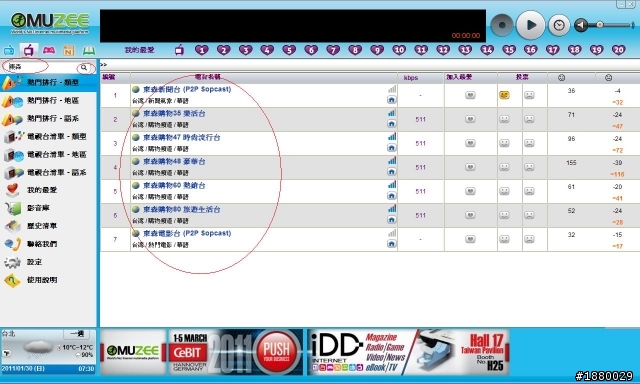The width and height of the screenshot is (640, 384).
Task: Open 影音庫 media library in sidebar
Action: tap(48, 208)
